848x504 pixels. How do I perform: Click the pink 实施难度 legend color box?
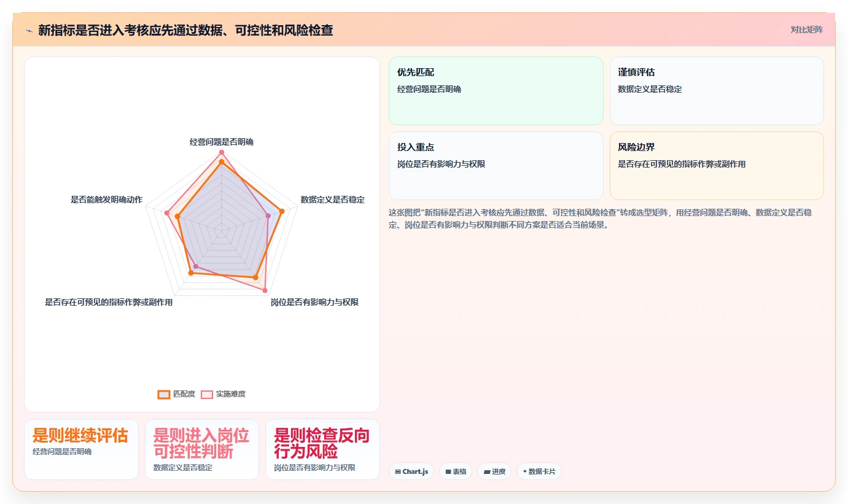(207, 394)
